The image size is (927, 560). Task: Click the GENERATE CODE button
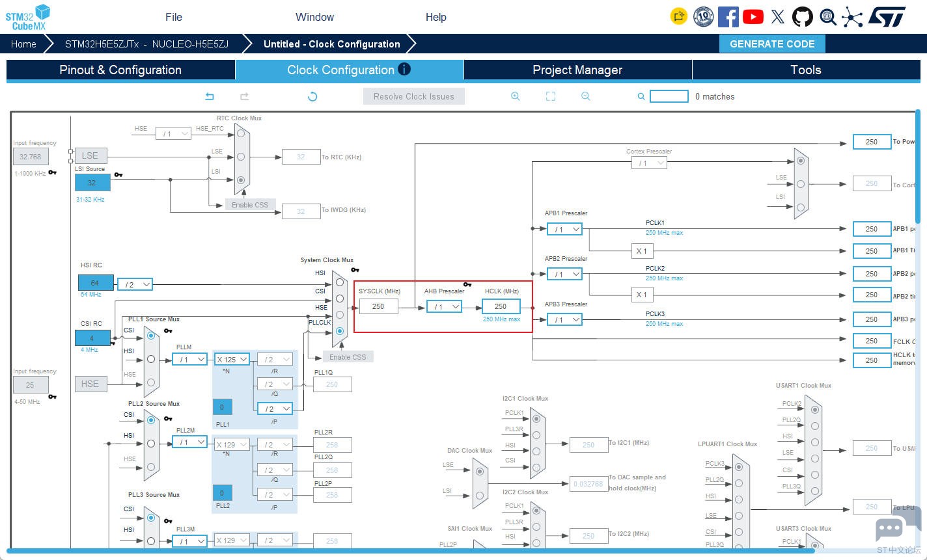[772, 44]
